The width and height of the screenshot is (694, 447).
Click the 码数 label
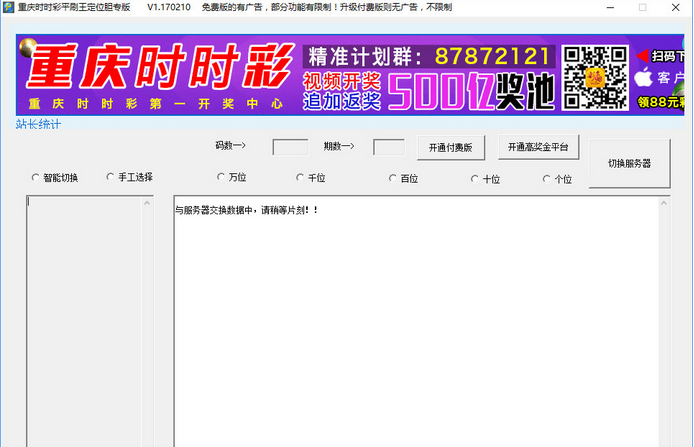pyautogui.click(x=230, y=146)
